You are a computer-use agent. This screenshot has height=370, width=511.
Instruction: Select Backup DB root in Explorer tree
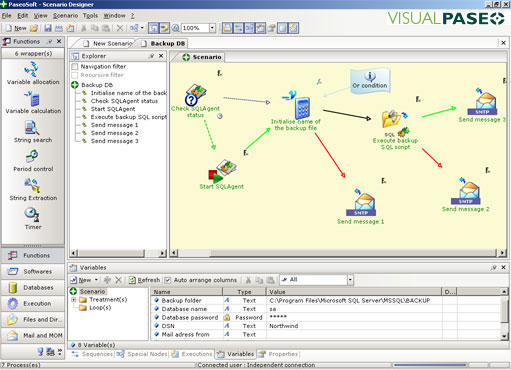click(97, 85)
